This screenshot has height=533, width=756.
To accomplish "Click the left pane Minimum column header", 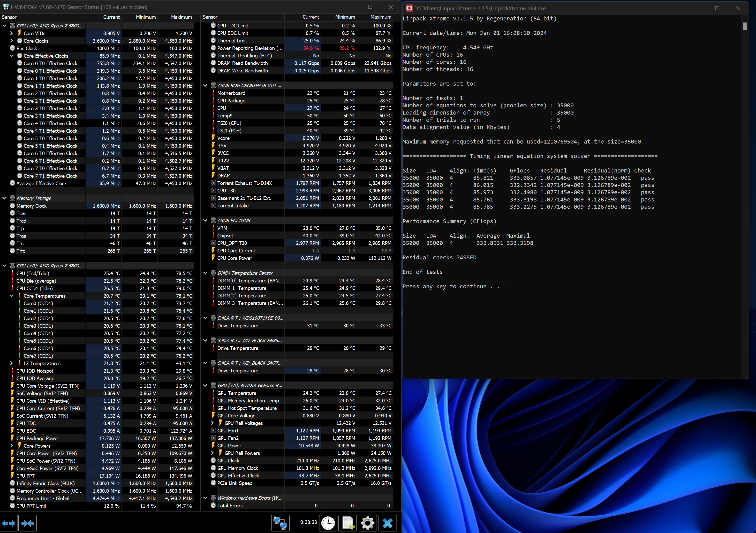I will 140,17.
